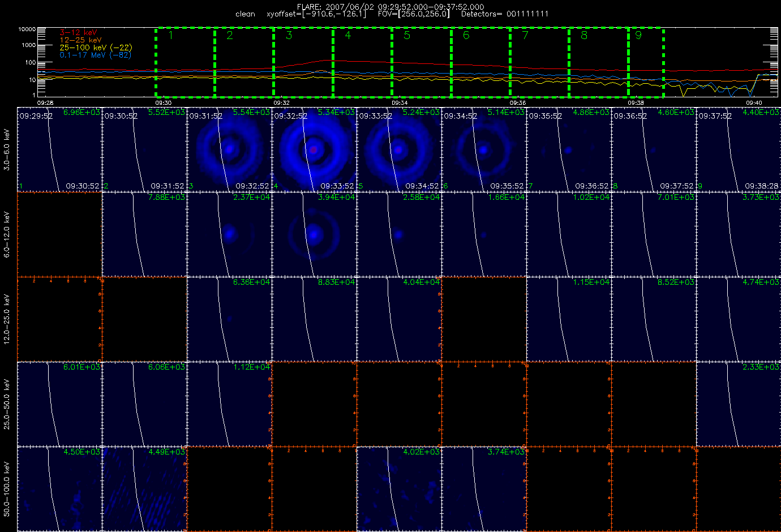Viewport: 781px width, 532px height.
Task: Open the 3-6 keV image starting 09:32:52
Action: coord(314,149)
